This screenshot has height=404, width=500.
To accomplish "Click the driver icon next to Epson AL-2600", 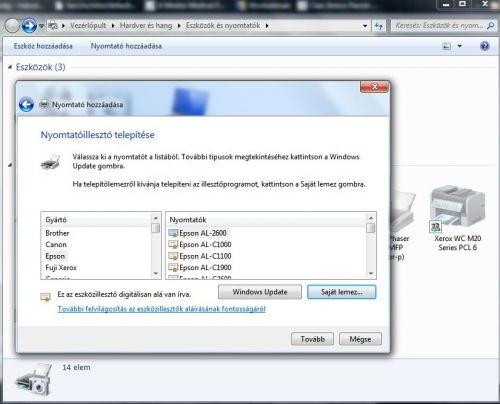I will [173, 233].
